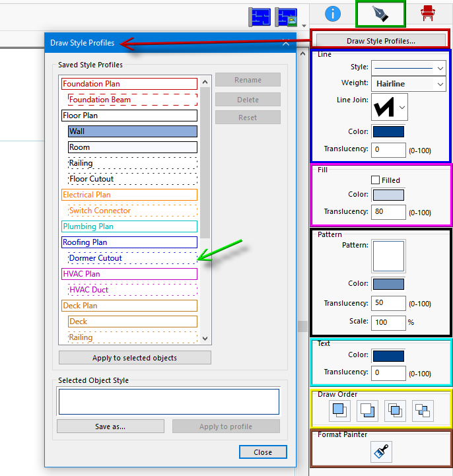
Task: Select the Plumbing Plan profile
Action: click(x=129, y=226)
